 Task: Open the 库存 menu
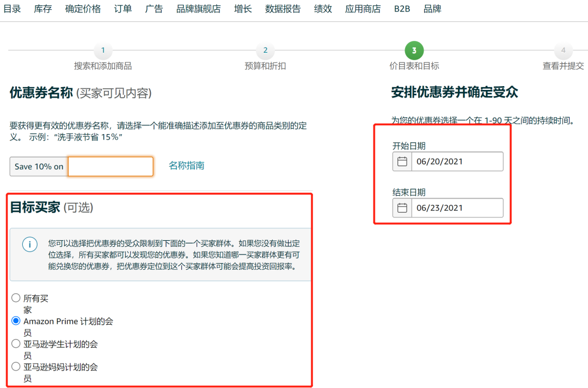[42, 9]
